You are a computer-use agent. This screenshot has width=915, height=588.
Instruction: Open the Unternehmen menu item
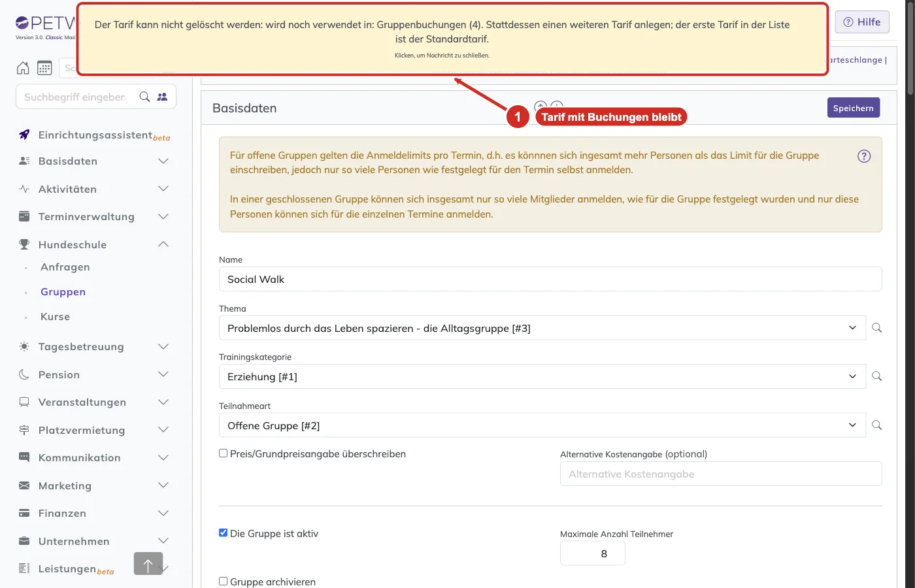[x=94, y=541]
